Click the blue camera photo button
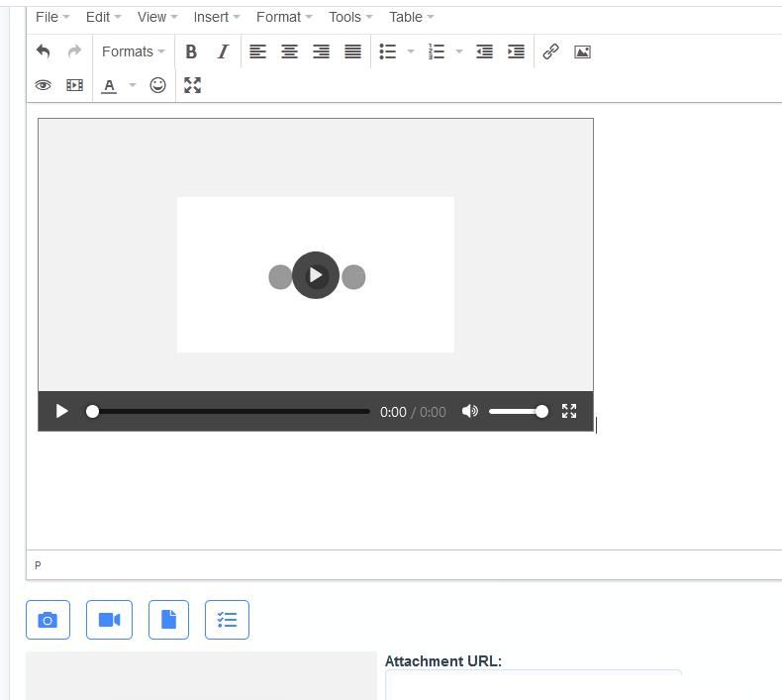 [x=48, y=620]
